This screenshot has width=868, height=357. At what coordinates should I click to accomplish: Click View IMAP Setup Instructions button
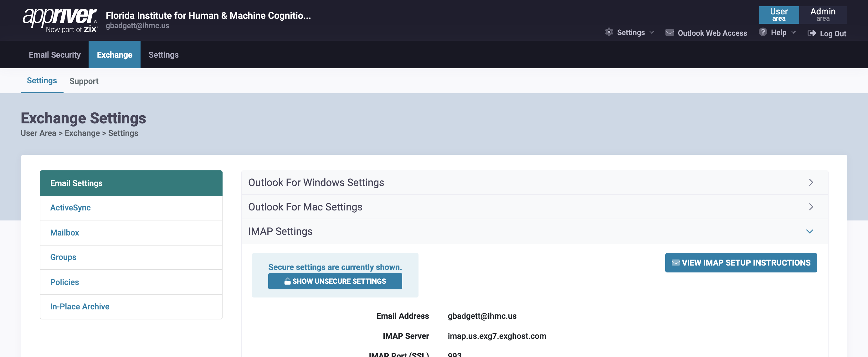(741, 263)
